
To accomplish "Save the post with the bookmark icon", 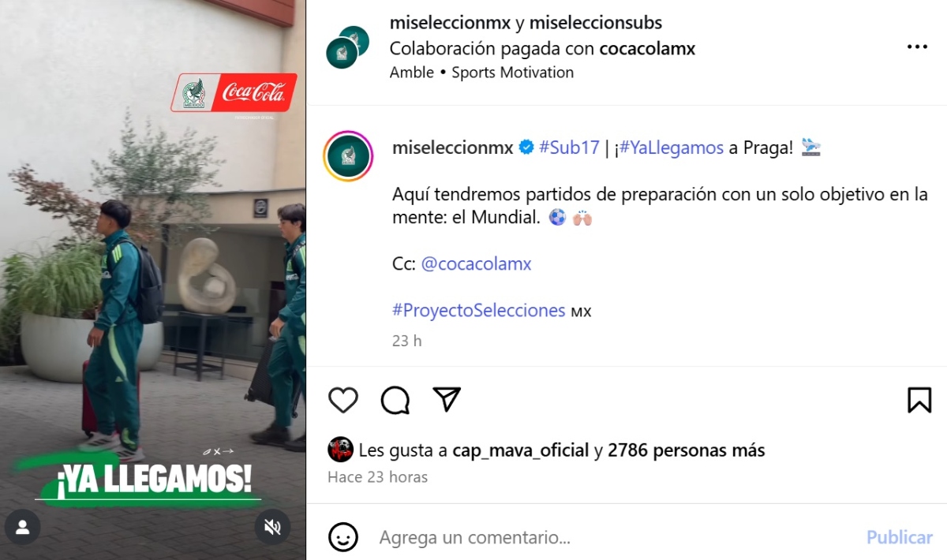I will pos(919,400).
